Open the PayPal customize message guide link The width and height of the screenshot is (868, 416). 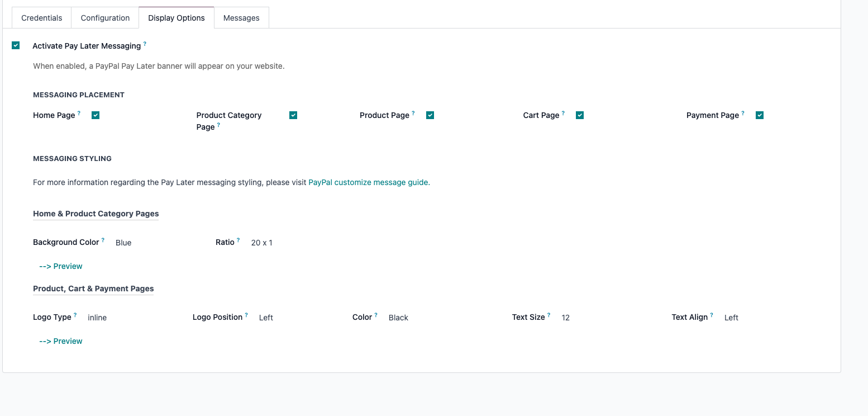pos(368,182)
